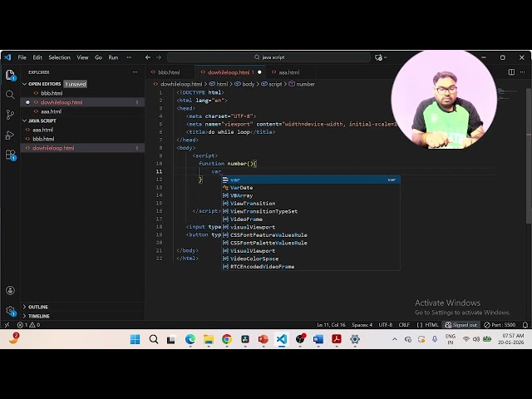Open additional menus ellipsis in menu bar
Viewport: 532px width, 399px height.
pos(129,57)
